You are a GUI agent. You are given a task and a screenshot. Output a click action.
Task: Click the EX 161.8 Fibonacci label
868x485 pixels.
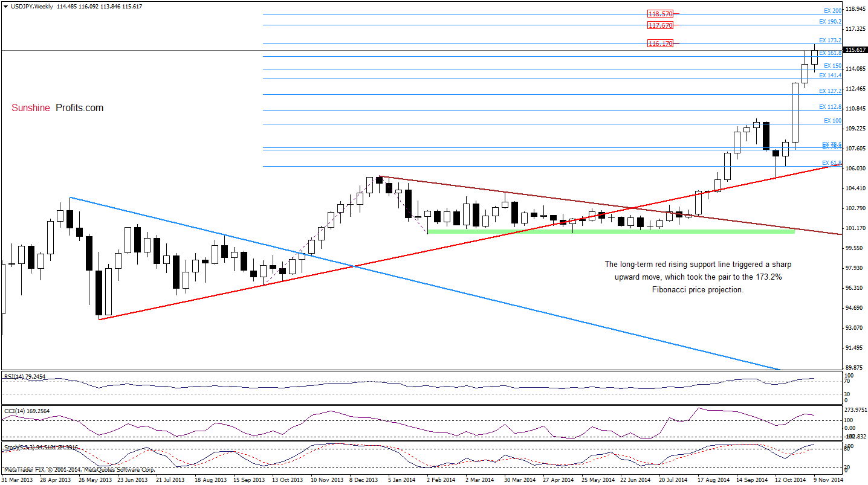click(830, 53)
